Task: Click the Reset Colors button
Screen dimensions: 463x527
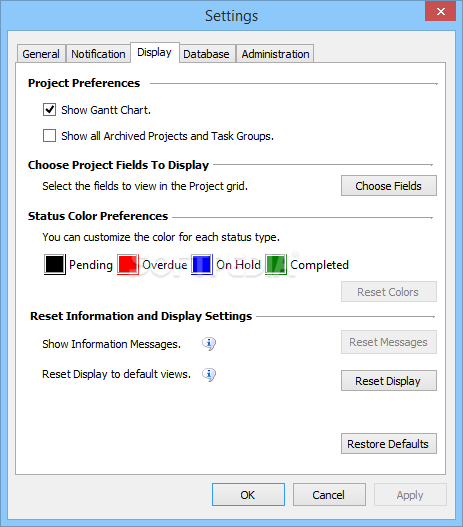Action: coord(389,292)
